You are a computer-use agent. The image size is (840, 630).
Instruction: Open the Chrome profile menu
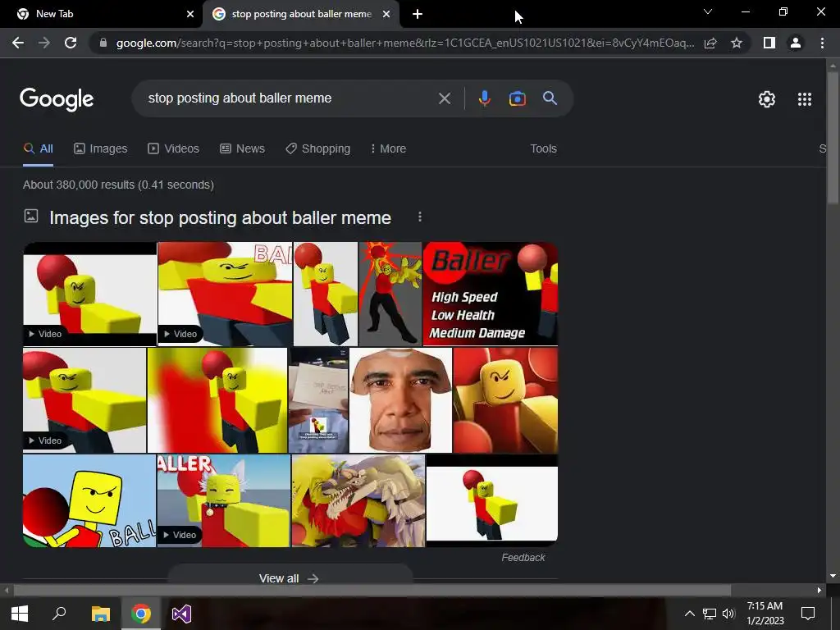click(796, 43)
